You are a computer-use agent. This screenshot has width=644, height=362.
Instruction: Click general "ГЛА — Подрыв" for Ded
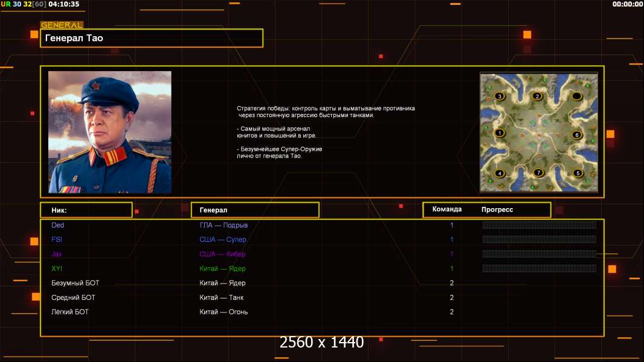pyautogui.click(x=224, y=225)
